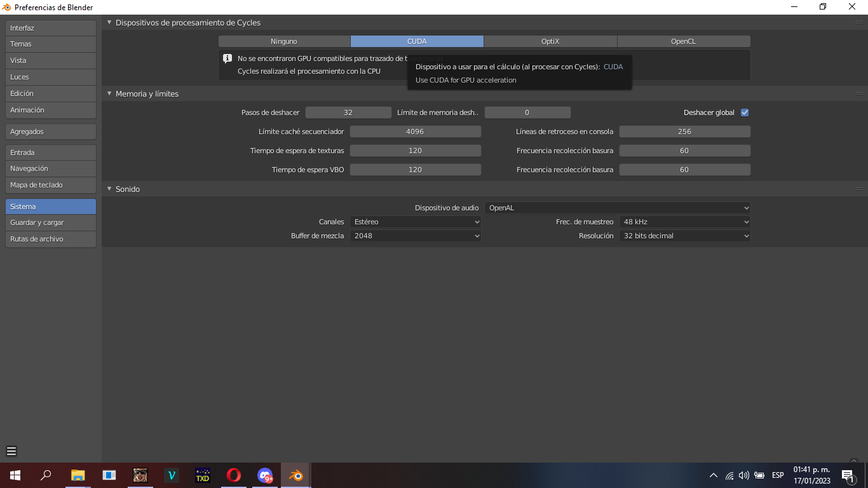The image size is (868, 488).
Task: Maximize the Preferencias de Blender window
Action: (x=823, y=7)
